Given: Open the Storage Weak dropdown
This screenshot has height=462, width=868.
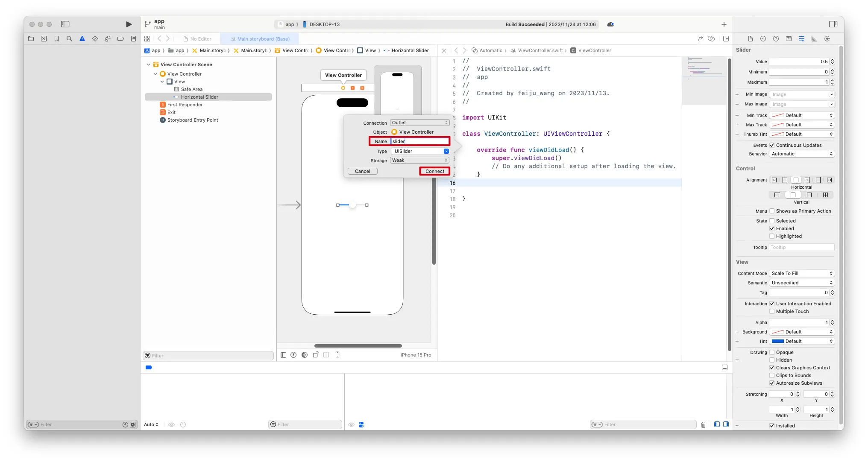Looking at the screenshot, I should pos(419,160).
